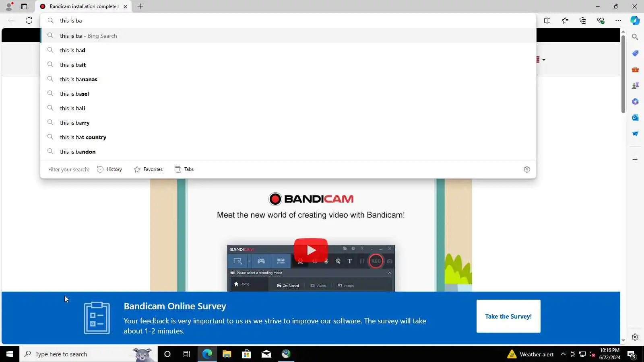Open the sidebar Tools briefcase icon
Screen dimensions: 644x362
tap(635, 69)
